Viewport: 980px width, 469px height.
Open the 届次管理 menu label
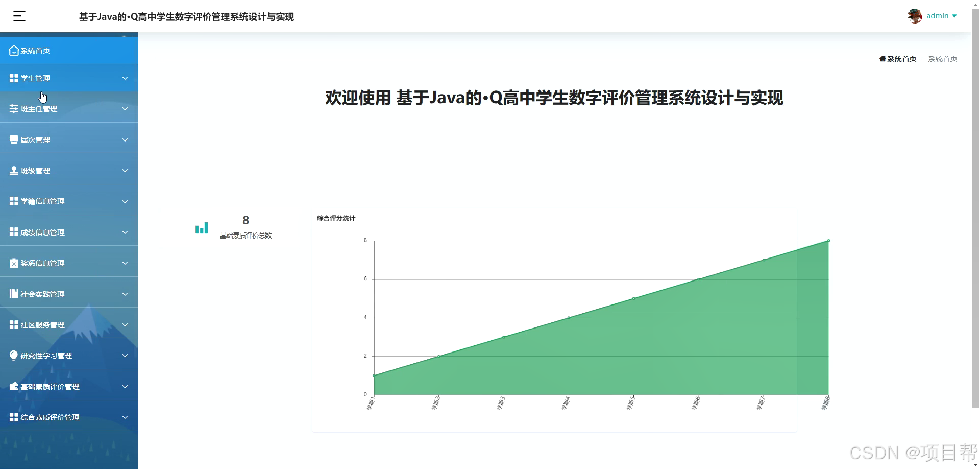(35, 140)
